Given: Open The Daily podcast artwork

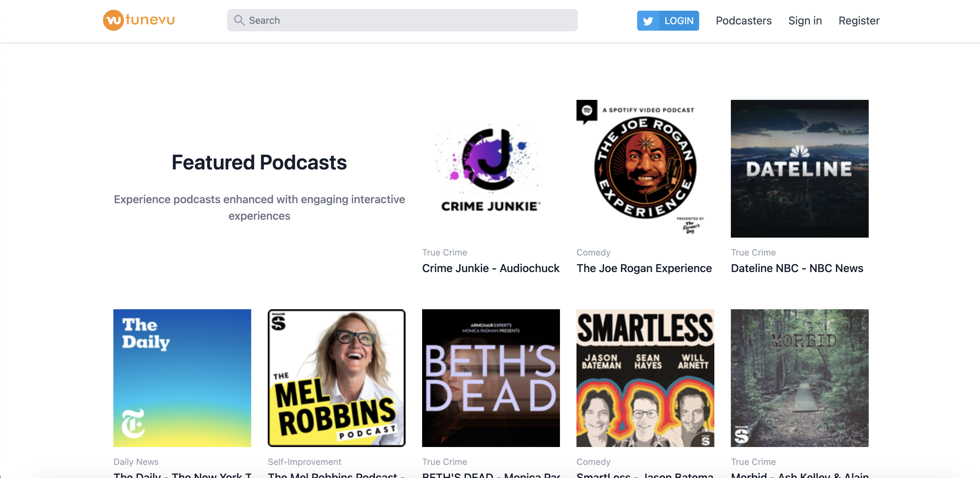Looking at the screenshot, I should (x=182, y=377).
